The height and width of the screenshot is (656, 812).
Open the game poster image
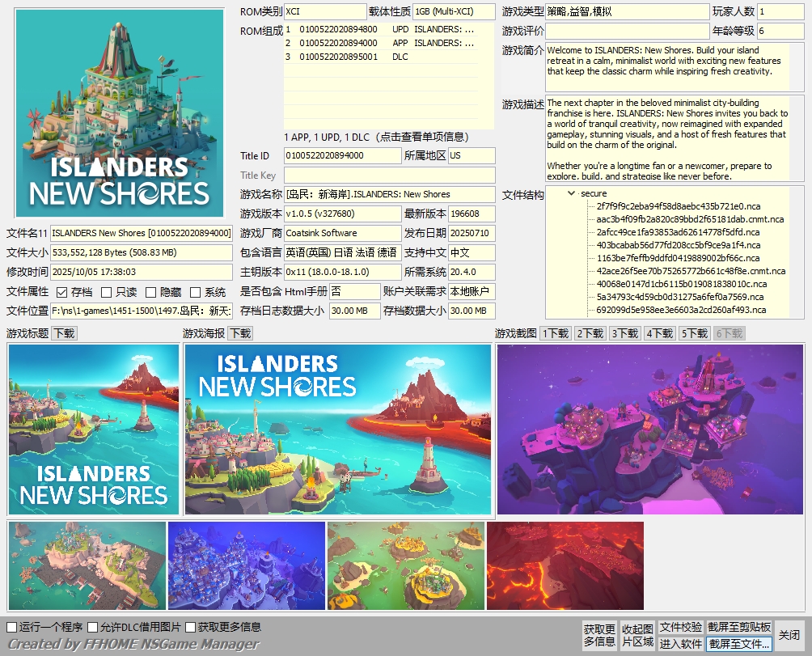pyautogui.click(x=337, y=430)
